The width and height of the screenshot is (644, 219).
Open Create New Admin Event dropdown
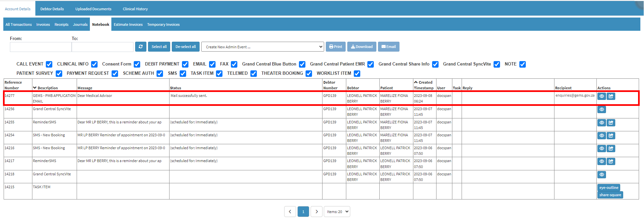262,47
